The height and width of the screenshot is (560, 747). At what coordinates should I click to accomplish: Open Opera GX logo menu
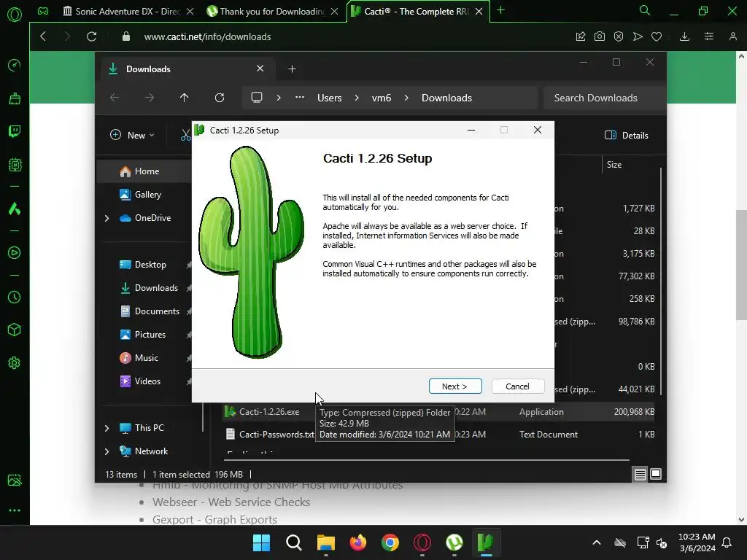coord(15,15)
